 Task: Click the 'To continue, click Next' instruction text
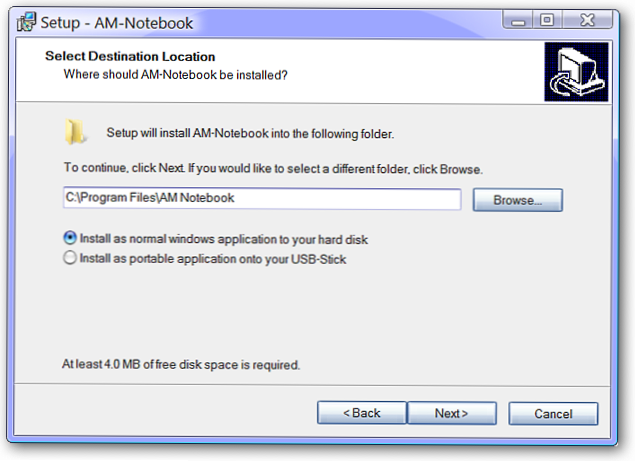[x=273, y=169]
